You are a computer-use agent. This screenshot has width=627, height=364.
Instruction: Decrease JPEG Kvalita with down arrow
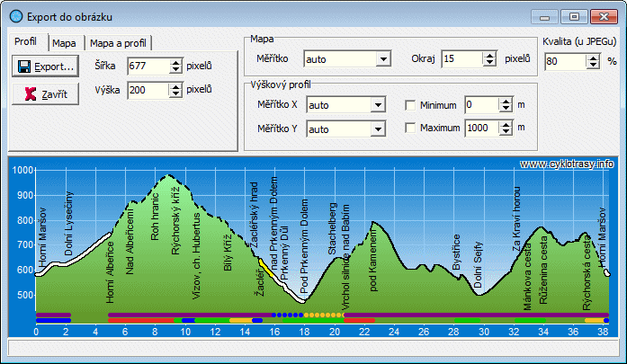(x=593, y=65)
